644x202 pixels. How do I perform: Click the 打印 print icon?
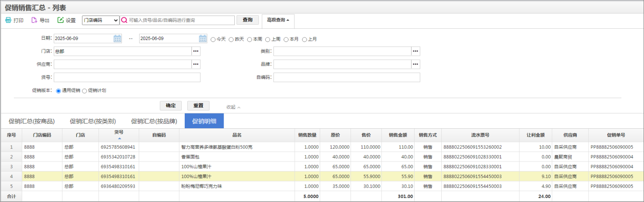(8, 20)
